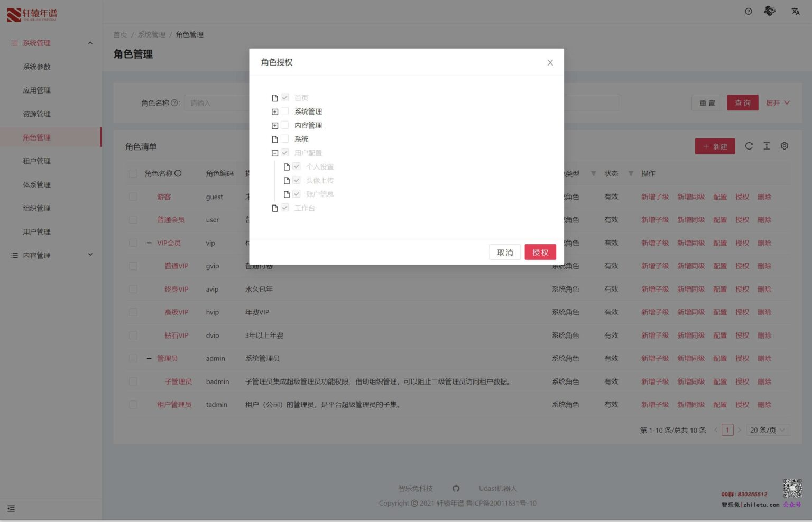Viewport: 812px width, 522px height.
Task: Click the 系统 file icon in tree
Action: point(275,139)
